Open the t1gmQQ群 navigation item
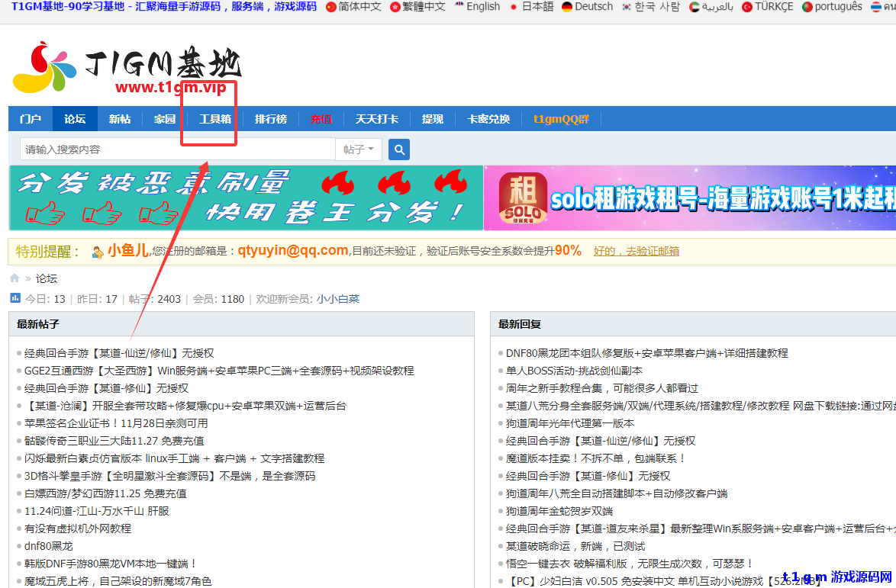 click(561, 118)
